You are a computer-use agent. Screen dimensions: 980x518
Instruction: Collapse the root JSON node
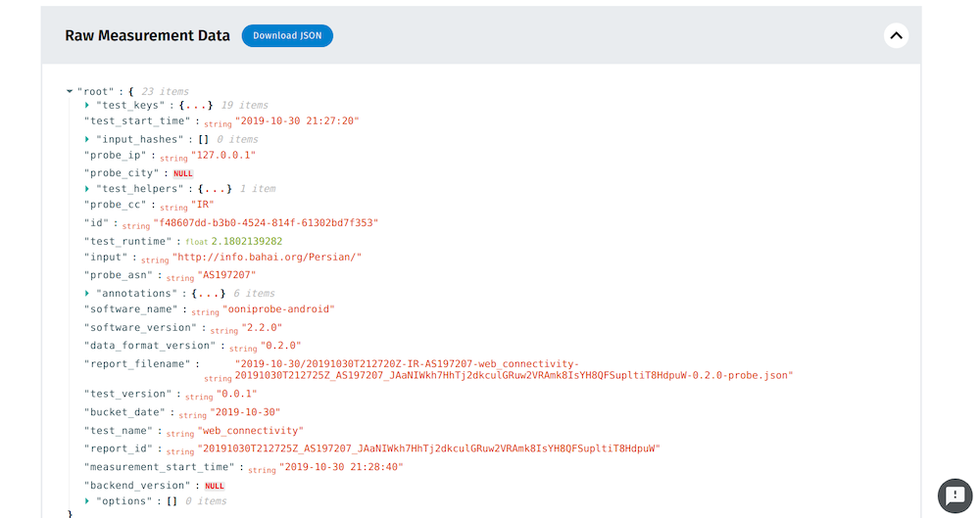[x=70, y=92]
